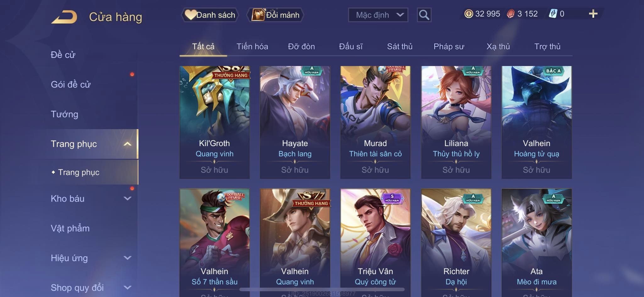Click the blue voucher currency icon

553,14
